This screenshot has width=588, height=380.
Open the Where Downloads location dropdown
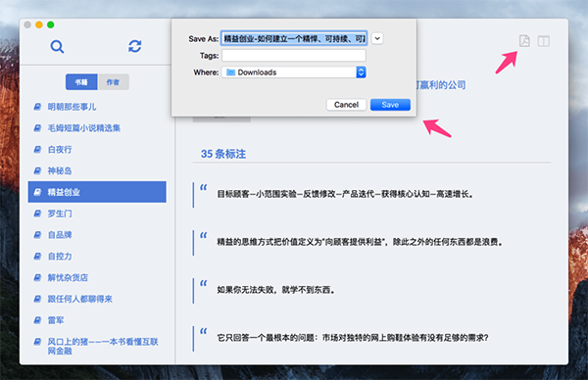(x=294, y=72)
